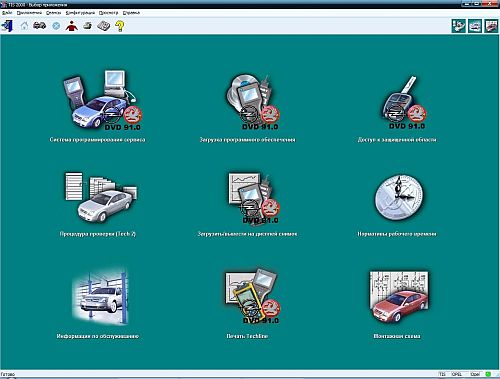Click the home icon in toolbar
The width and height of the screenshot is (500, 379).
pyautogui.click(x=24, y=26)
